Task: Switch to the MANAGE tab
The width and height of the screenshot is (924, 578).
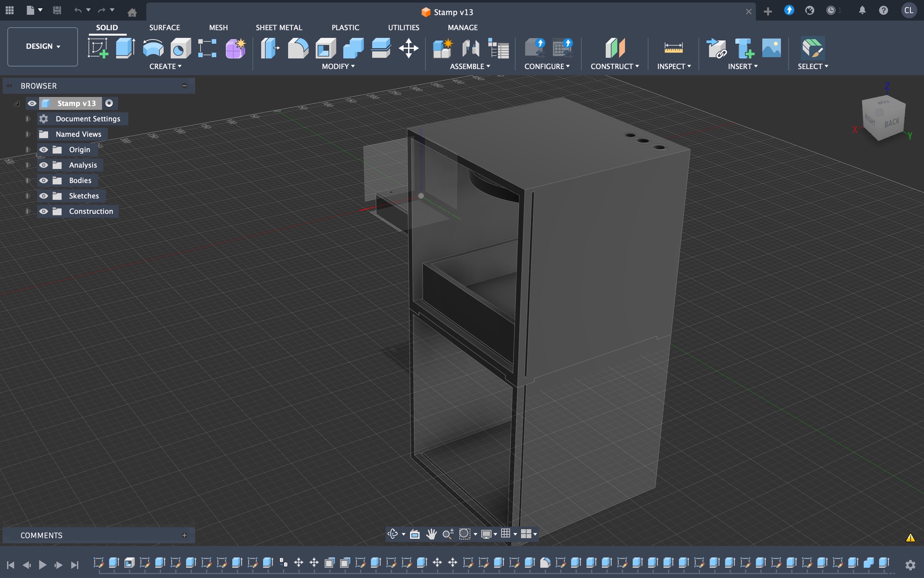Action: click(x=463, y=28)
